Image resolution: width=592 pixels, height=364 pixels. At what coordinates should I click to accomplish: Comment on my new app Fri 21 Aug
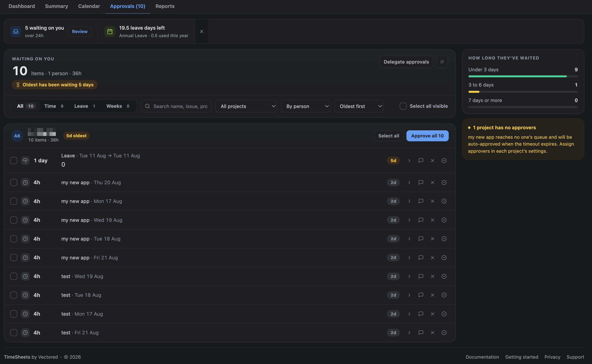421,258
